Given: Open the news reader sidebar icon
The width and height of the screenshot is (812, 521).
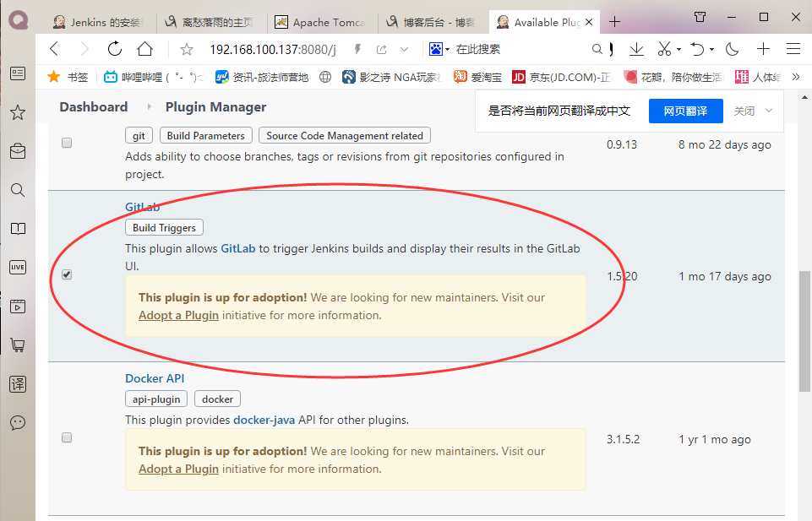Looking at the screenshot, I should point(18,73).
